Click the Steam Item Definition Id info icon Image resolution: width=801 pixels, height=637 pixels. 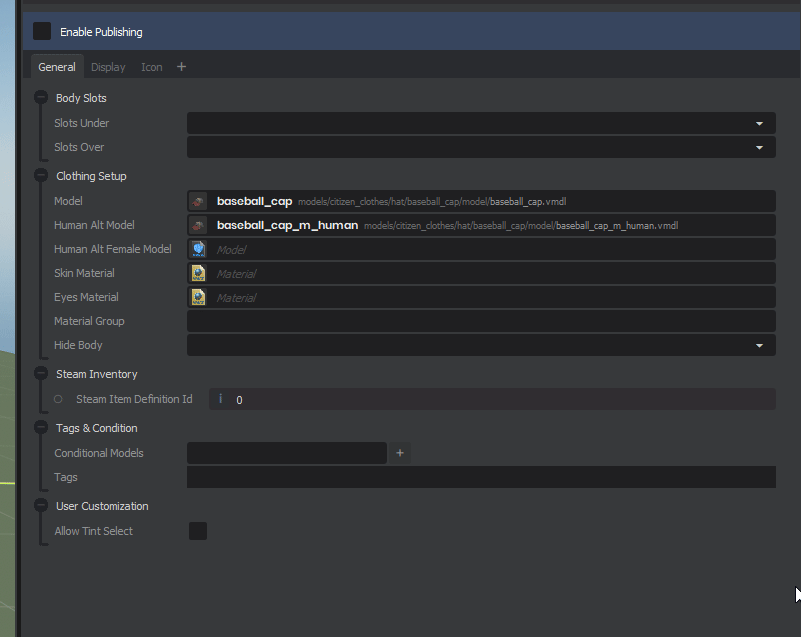tap(220, 399)
